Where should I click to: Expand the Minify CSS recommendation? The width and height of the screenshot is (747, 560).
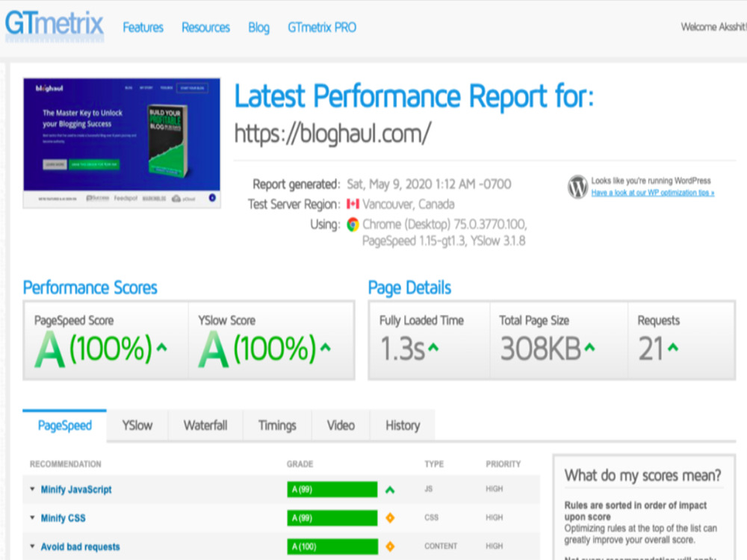pyautogui.click(x=32, y=517)
